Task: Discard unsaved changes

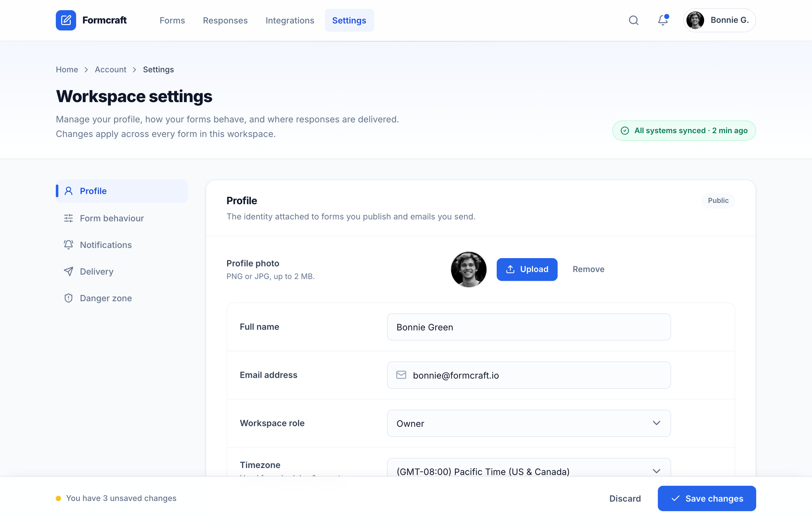Action: tap(625, 498)
